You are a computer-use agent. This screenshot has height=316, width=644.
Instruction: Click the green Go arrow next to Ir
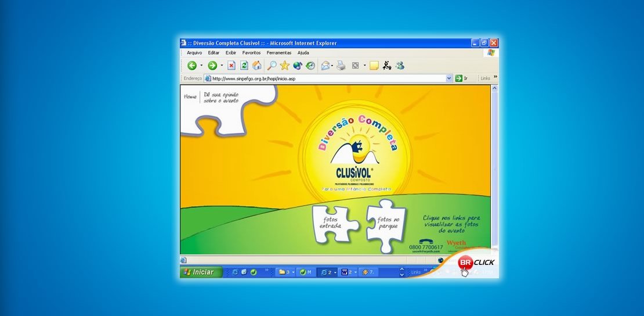click(x=459, y=78)
